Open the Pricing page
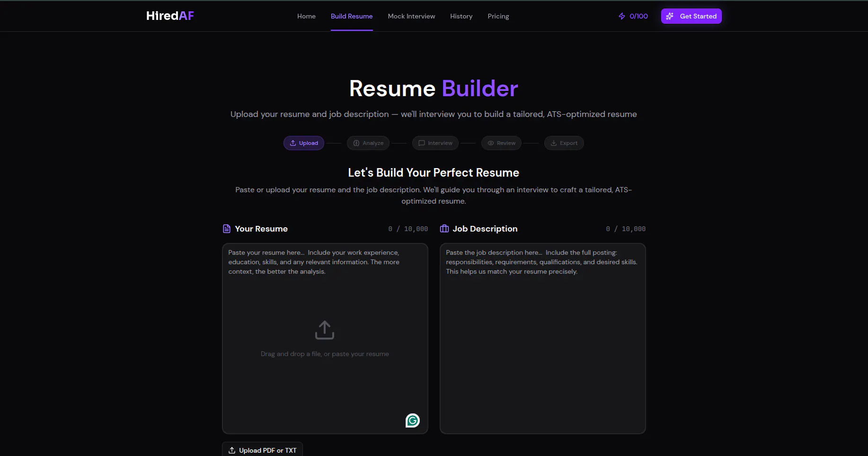 point(498,16)
